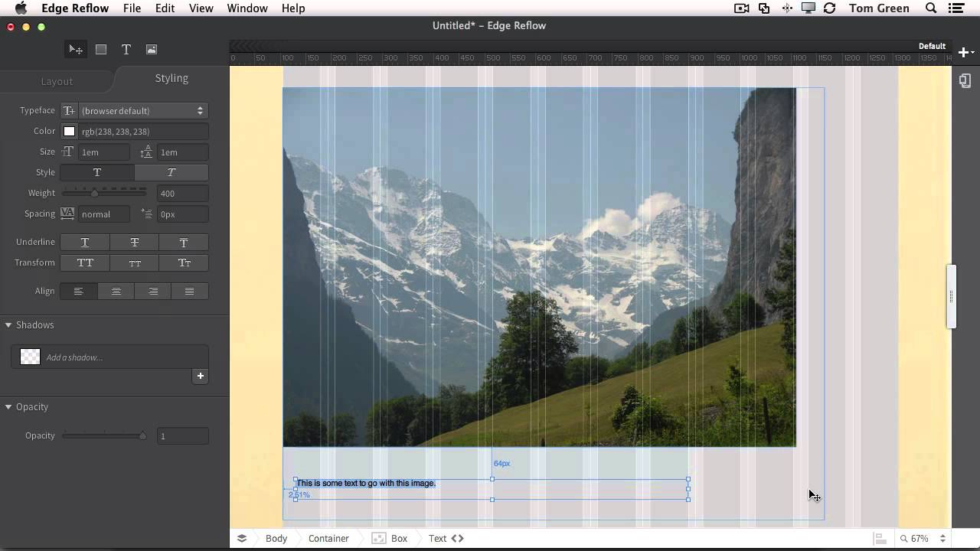
Task: Select Container in the breadcrumb
Action: pos(328,539)
